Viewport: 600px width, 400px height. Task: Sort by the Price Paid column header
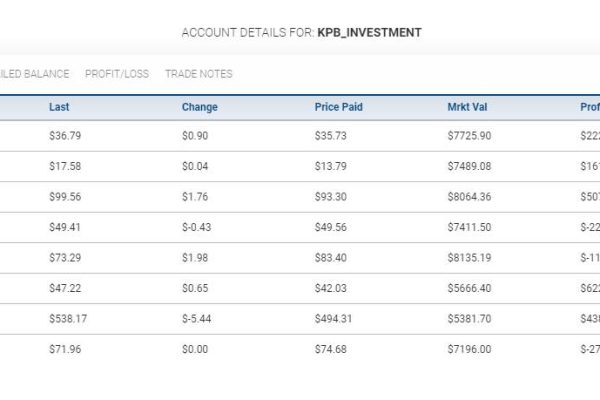pos(339,107)
